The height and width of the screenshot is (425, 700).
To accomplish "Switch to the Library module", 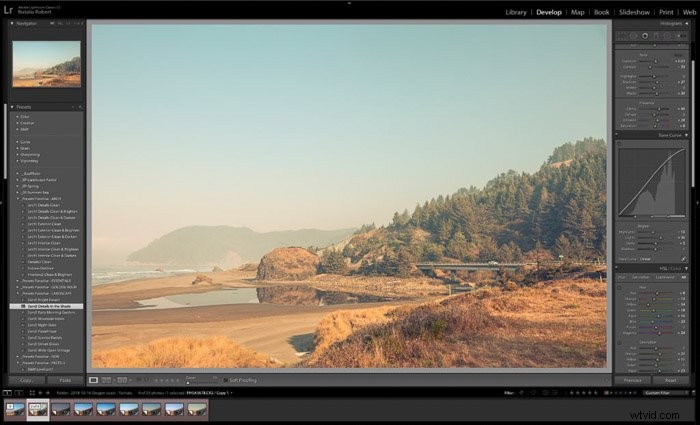I will [x=516, y=12].
